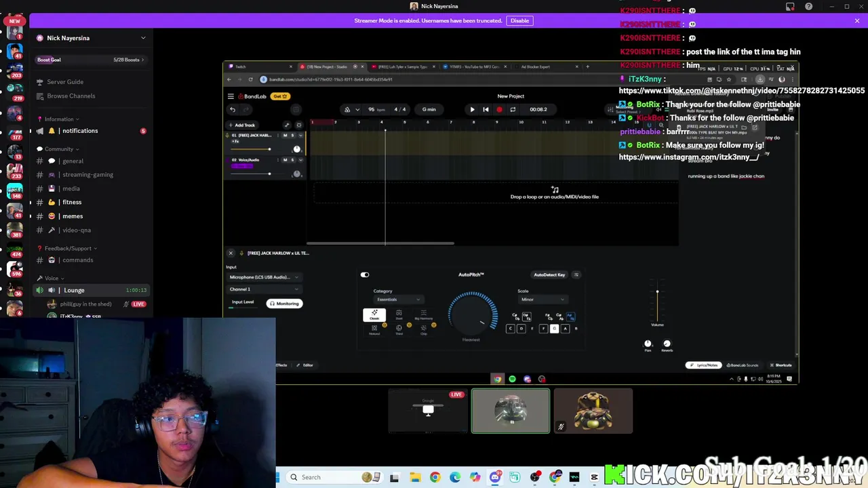Open the BandLab hamburger menu
Screen dimensions: 868x488
coord(231,96)
